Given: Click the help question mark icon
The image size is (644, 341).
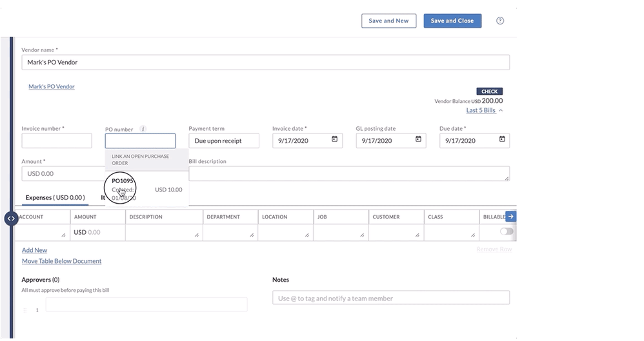Looking at the screenshot, I should (x=499, y=21).
